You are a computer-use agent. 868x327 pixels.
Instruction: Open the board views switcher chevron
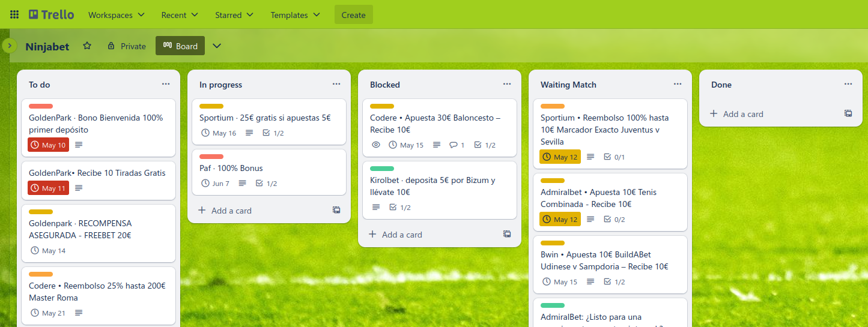click(217, 46)
